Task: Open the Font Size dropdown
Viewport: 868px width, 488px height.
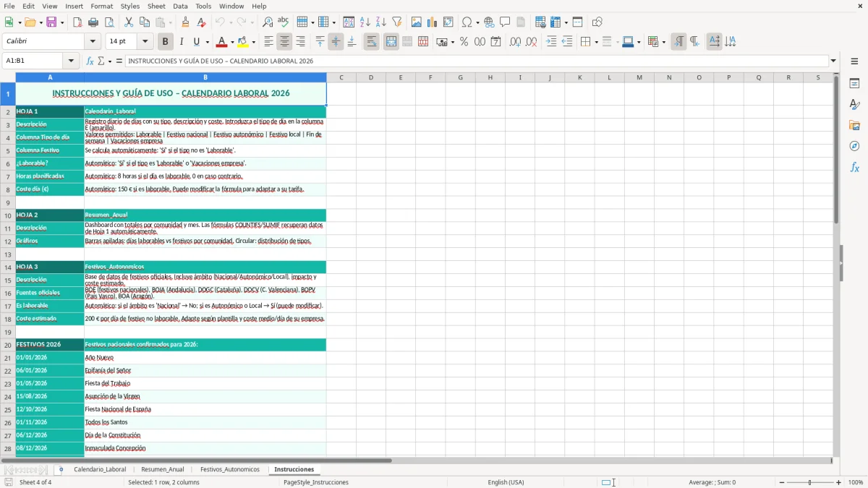Action: click(145, 42)
